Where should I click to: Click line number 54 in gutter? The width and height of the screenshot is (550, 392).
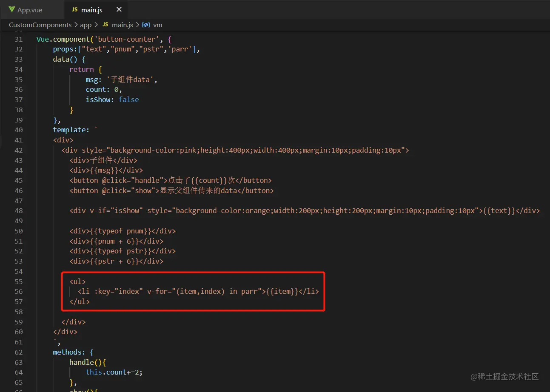(18, 271)
